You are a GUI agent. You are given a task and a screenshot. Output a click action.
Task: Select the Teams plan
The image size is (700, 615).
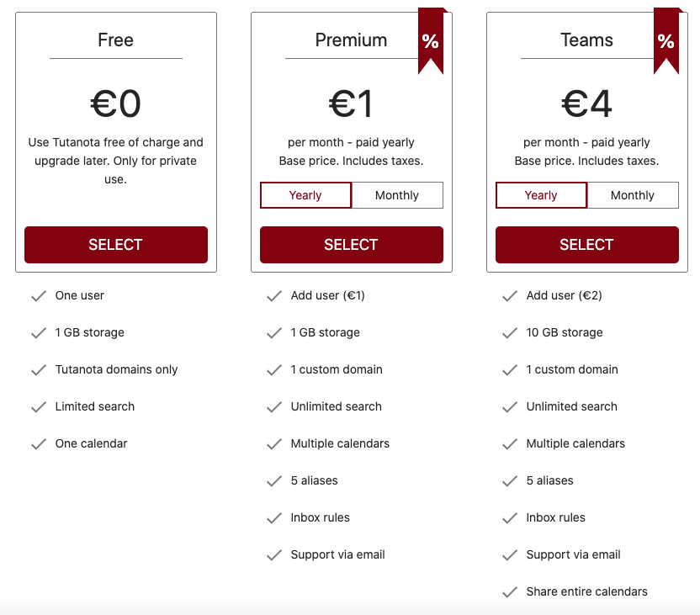(587, 245)
